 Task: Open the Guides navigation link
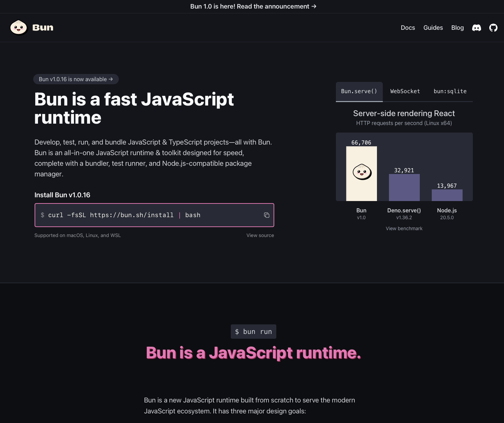click(x=433, y=28)
